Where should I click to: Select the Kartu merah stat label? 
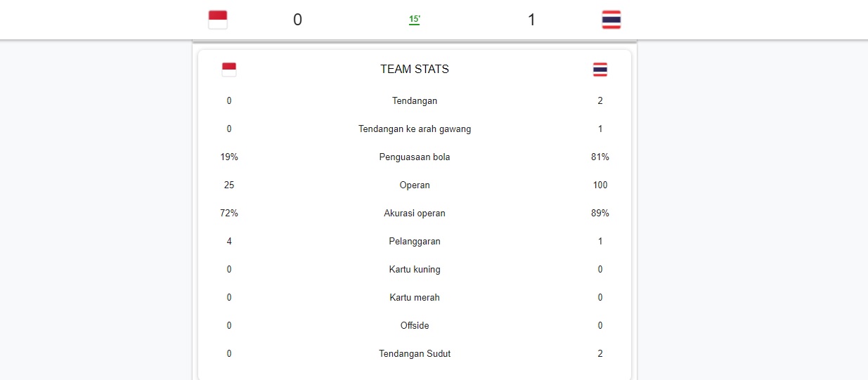point(415,298)
